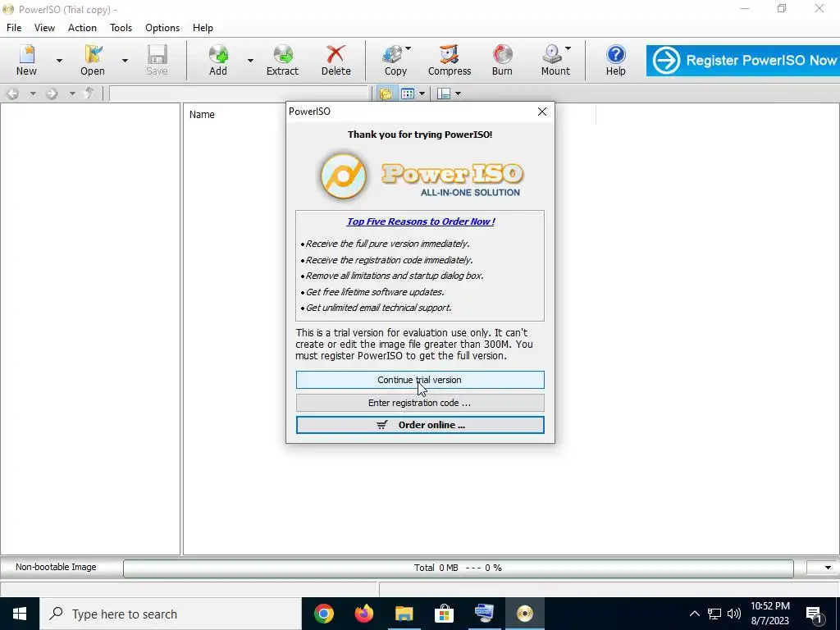Open the View menu
This screenshot has width=840, height=630.
(x=44, y=28)
